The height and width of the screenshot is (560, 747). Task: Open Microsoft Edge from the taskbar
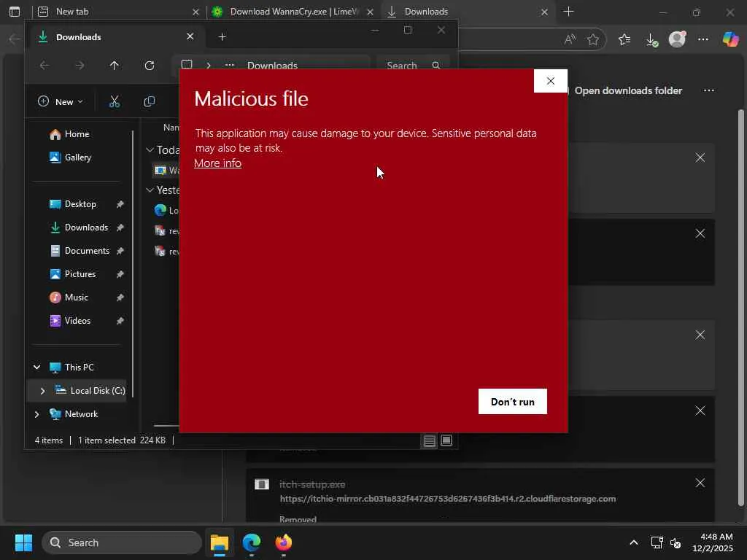click(x=252, y=542)
